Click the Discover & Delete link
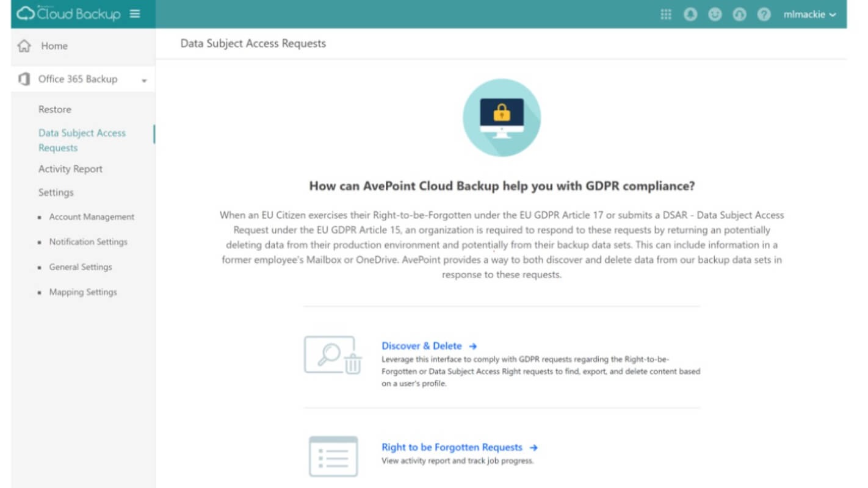Screen dimensions: 868x488 [x=422, y=346]
